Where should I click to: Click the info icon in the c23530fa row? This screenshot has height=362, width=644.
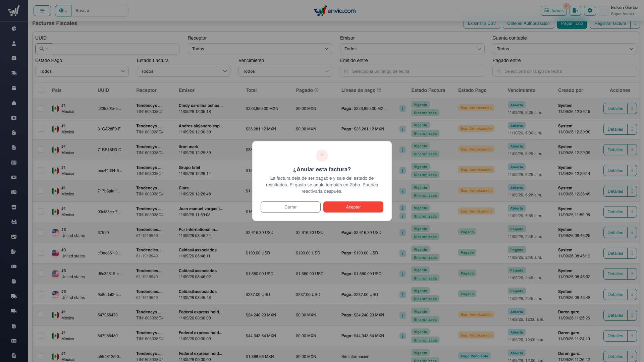[402, 109]
